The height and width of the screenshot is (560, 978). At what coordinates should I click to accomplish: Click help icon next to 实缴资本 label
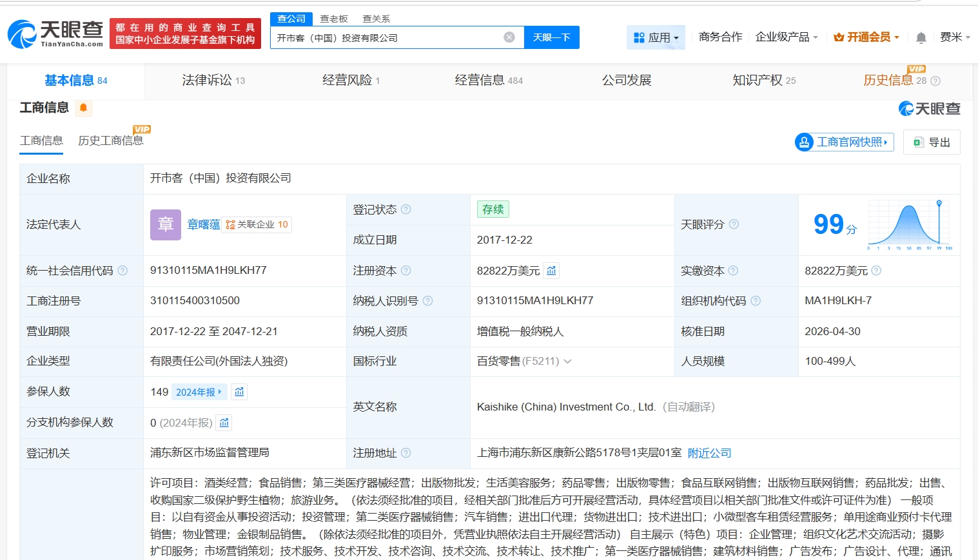coord(733,271)
